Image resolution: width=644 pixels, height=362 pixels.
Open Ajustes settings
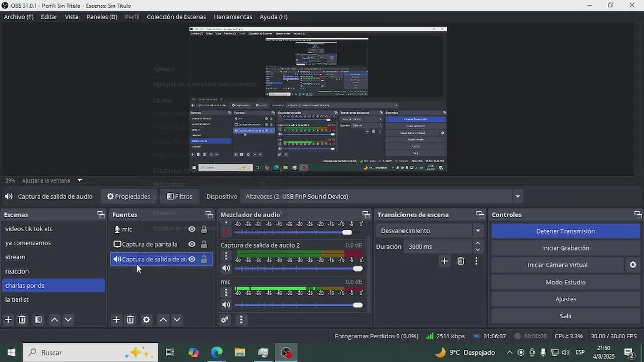(566, 299)
